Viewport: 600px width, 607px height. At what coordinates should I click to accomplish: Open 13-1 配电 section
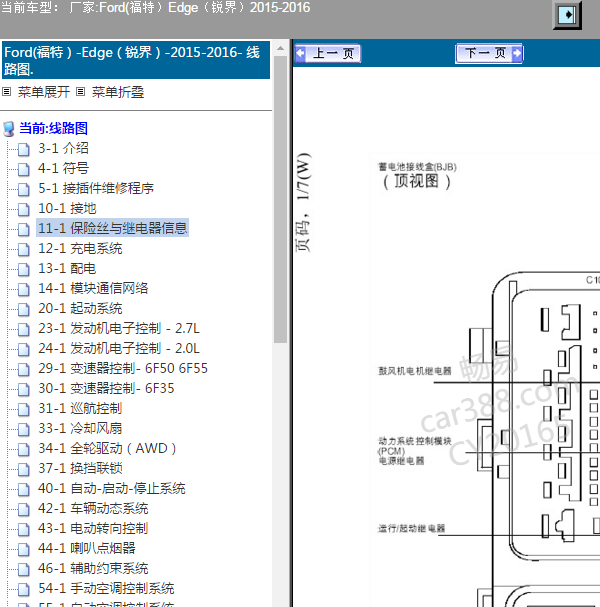67,269
